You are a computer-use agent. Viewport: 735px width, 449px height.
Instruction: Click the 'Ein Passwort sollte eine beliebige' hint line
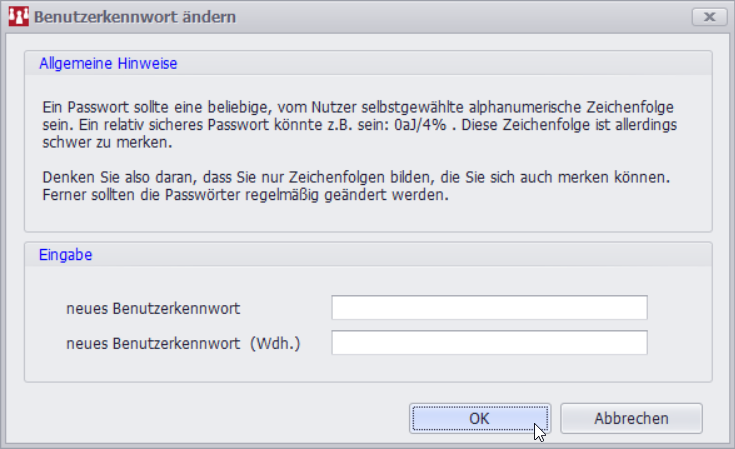pos(361,106)
